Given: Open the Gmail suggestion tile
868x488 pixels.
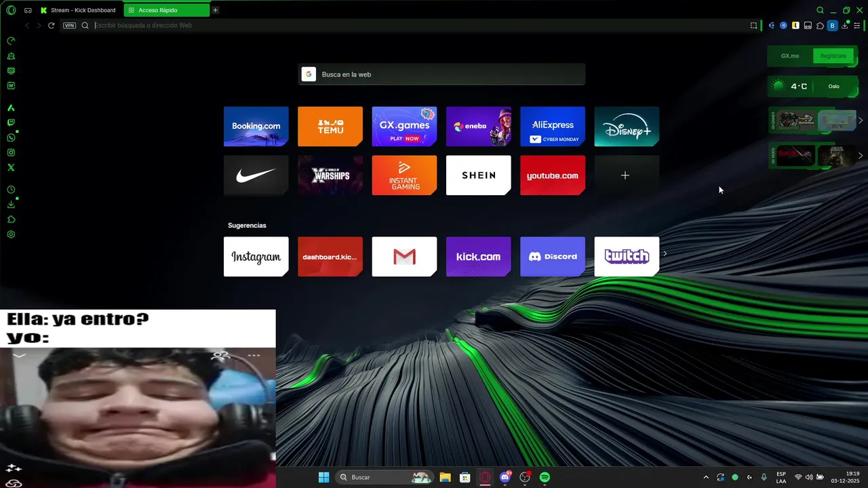Looking at the screenshot, I should [404, 257].
